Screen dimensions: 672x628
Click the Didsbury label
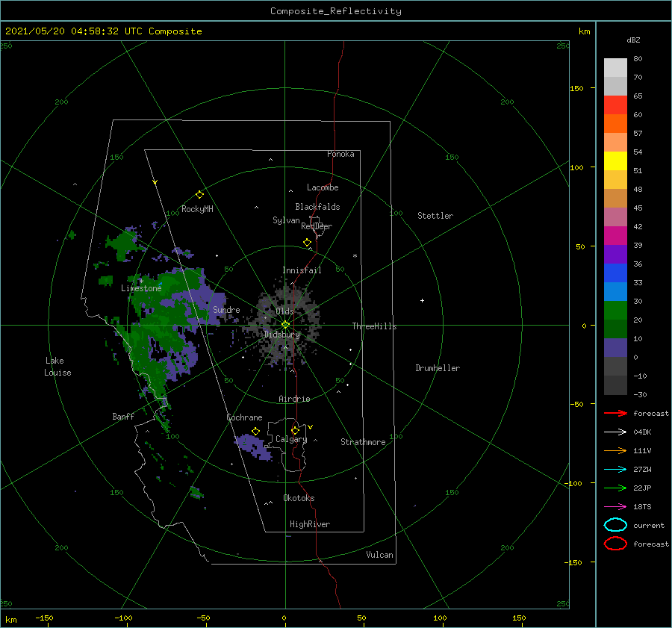point(282,335)
